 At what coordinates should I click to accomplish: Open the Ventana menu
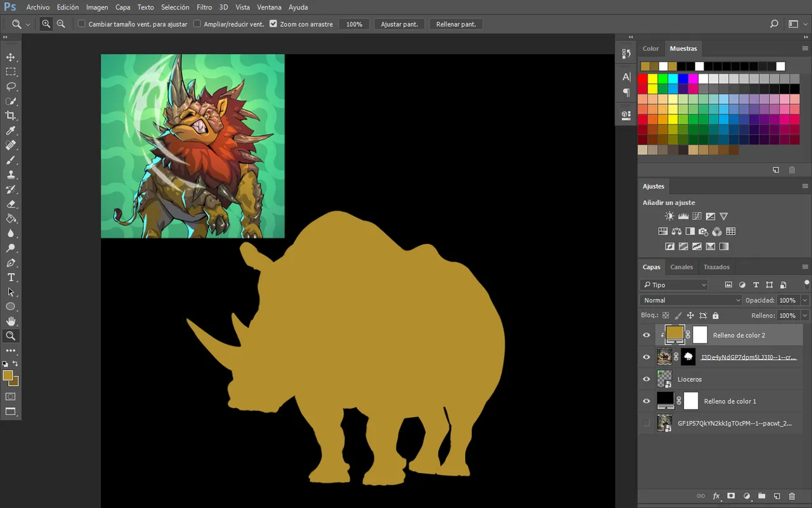tap(270, 7)
